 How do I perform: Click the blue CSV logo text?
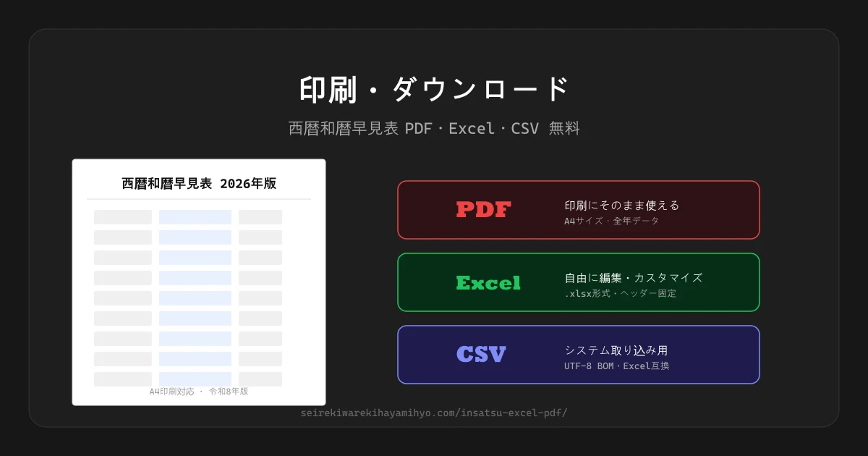[x=481, y=355]
